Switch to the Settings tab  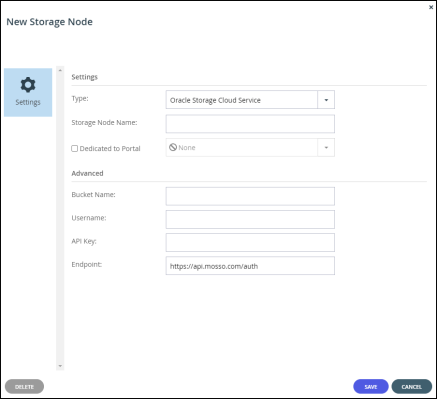click(28, 92)
